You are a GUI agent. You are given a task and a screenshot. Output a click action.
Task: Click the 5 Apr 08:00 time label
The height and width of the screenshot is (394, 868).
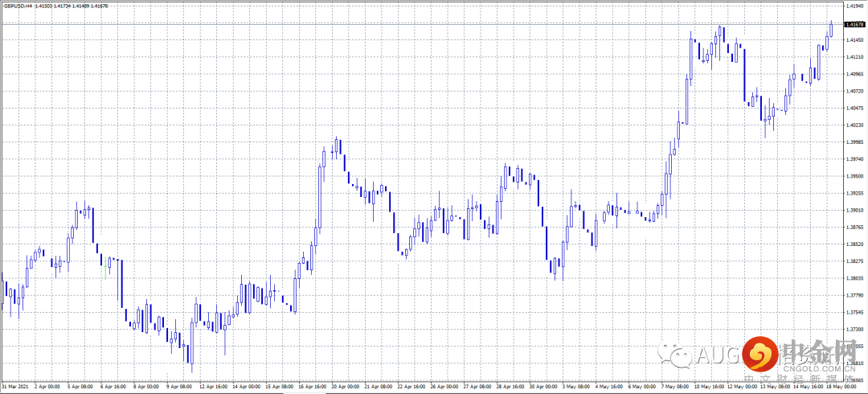(81, 386)
